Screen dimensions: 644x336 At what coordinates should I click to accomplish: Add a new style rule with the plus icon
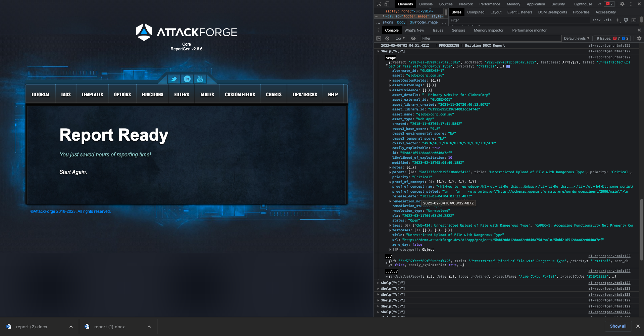click(x=617, y=20)
